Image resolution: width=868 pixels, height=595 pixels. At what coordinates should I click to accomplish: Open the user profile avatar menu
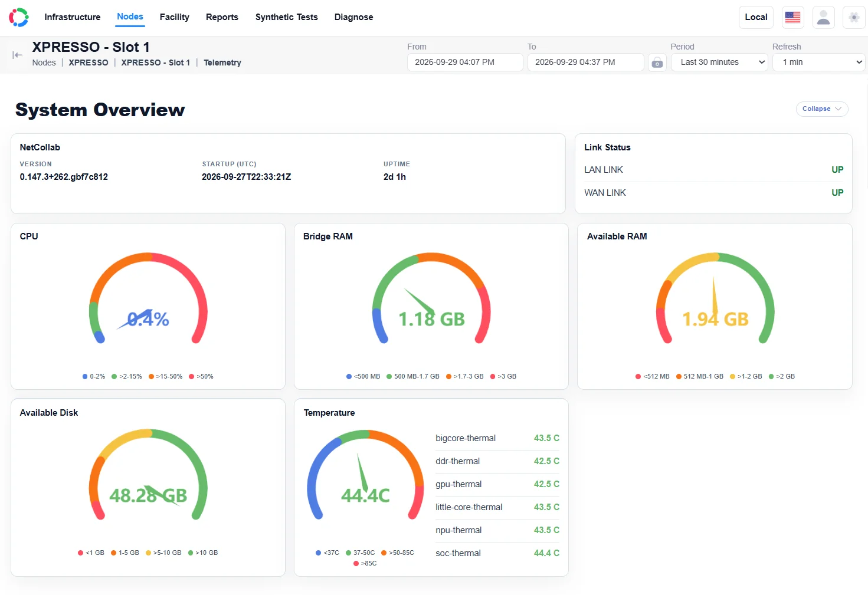[824, 17]
